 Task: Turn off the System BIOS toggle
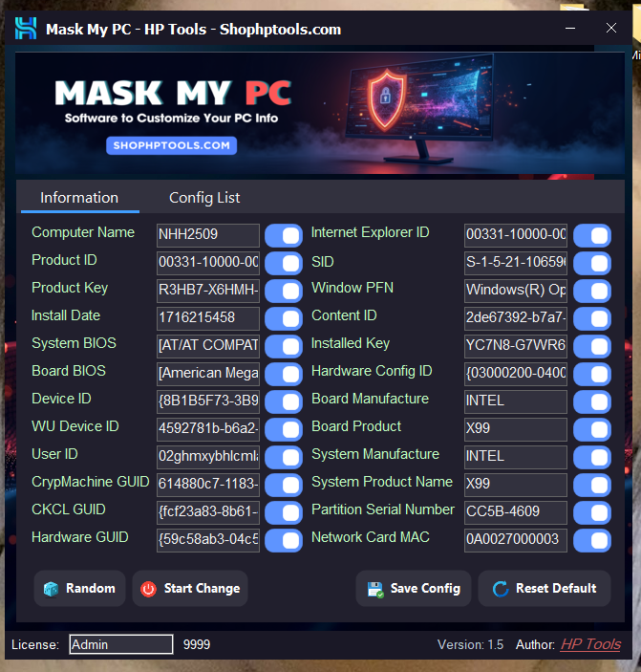283,347
